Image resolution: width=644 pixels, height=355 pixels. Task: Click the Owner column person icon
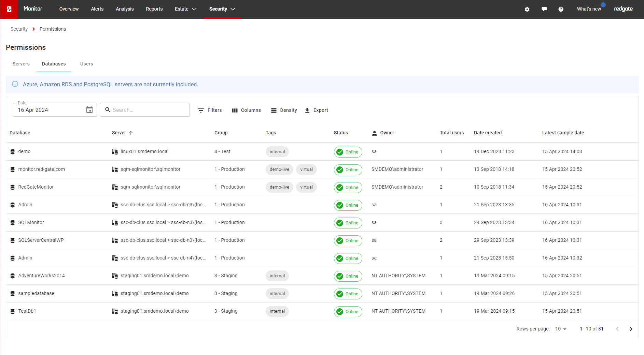pos(375,133)
